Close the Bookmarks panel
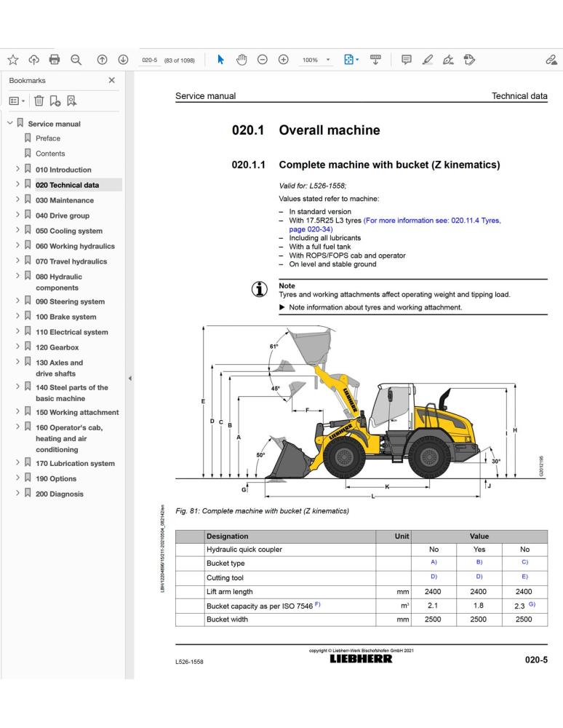 click(x=112, y=80)
